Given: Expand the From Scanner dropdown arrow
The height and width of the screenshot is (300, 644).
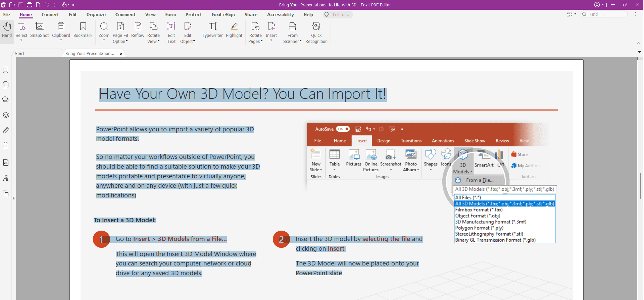Looking at the screenshot, I should click(x=301, y=41).
